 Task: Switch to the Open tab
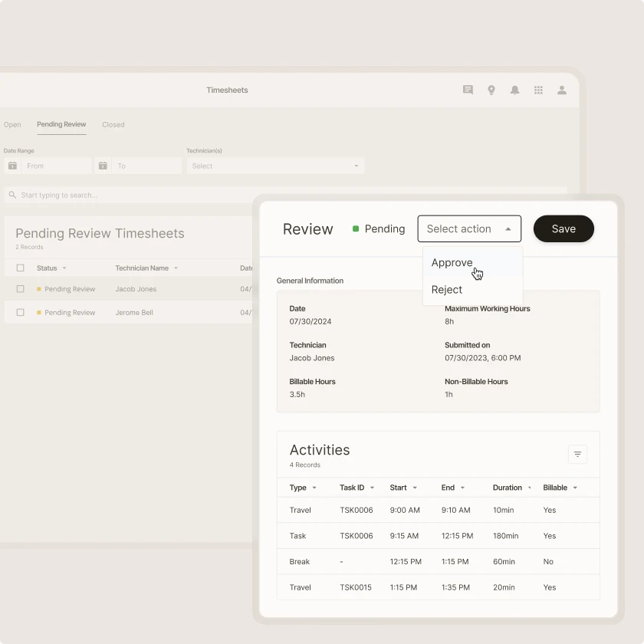[x=12, y=124]
